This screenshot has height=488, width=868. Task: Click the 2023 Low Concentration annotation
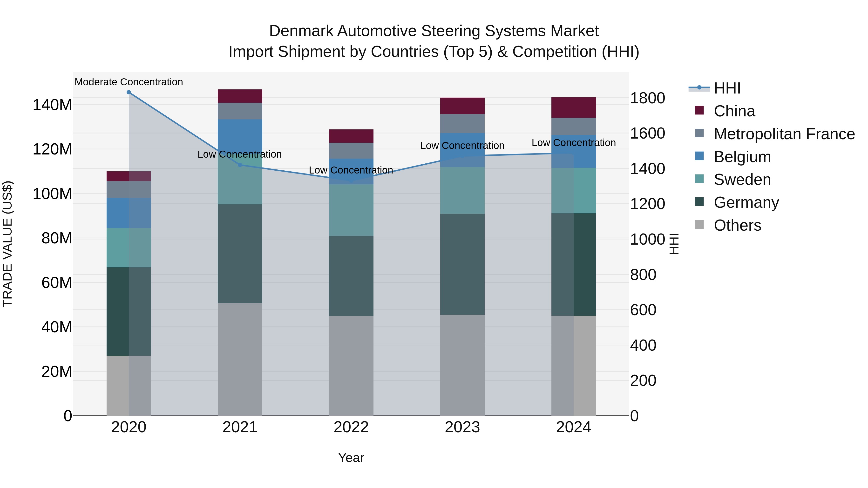pyautogui.click(x=462, y=146)
